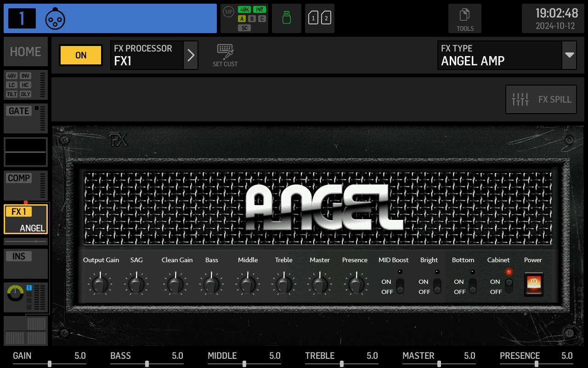Toggle the Bottom switch
The height and width of the screenshot is (368, 588).
[x=473, y=286]
